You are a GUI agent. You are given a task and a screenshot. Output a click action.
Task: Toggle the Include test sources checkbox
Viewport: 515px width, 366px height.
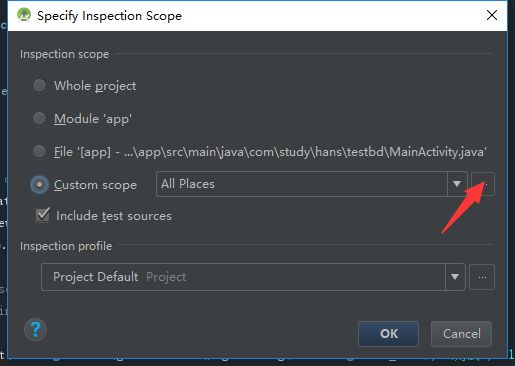coord(43,215)
